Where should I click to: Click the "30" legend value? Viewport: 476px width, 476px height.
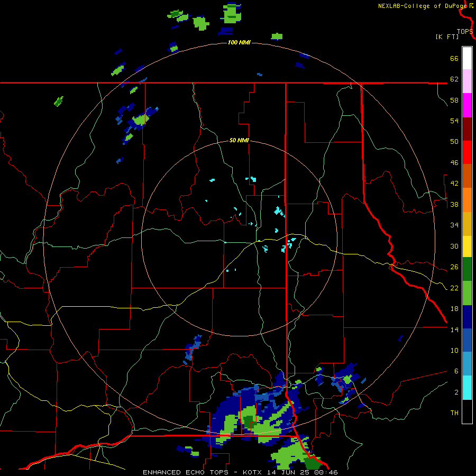click(x=454, y=246)
